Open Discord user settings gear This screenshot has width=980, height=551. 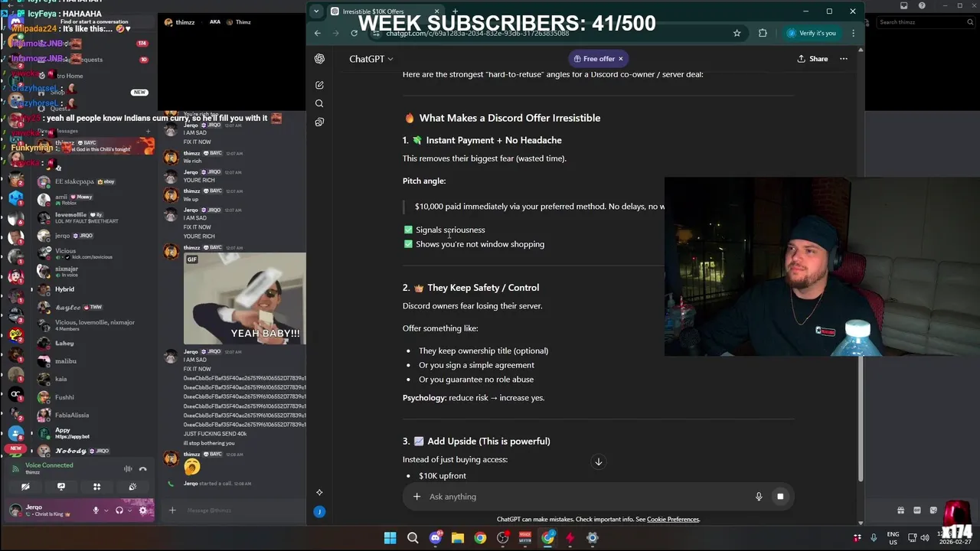coord(142,510)
